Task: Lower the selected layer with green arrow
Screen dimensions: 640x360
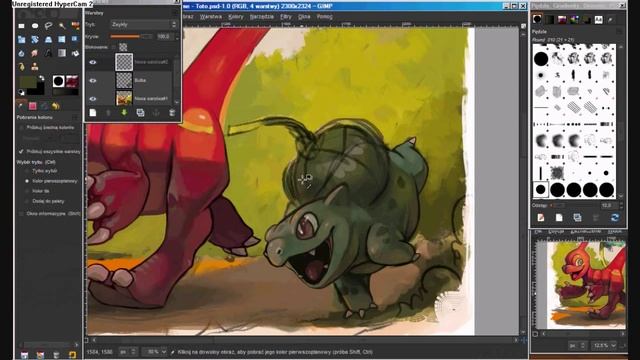Action: coord(124,113)
